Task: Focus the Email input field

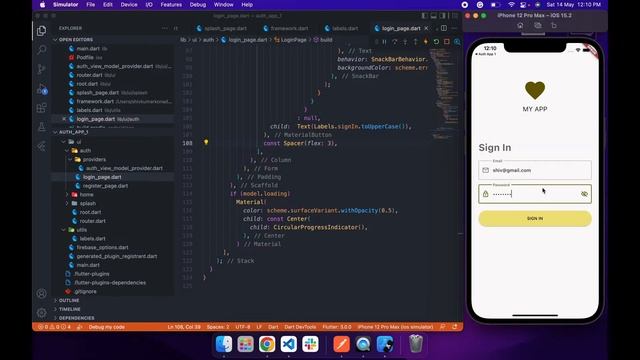Action: [x=535, y=170]
